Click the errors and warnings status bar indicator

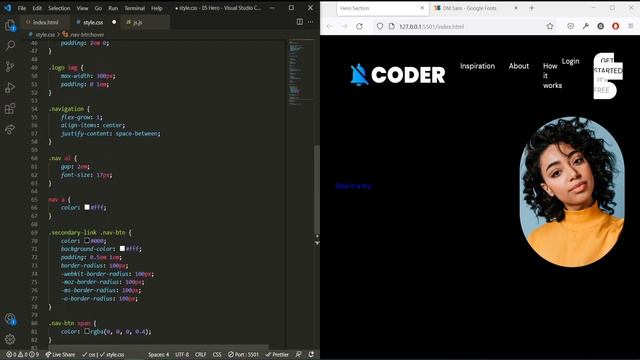click(22, 354)
